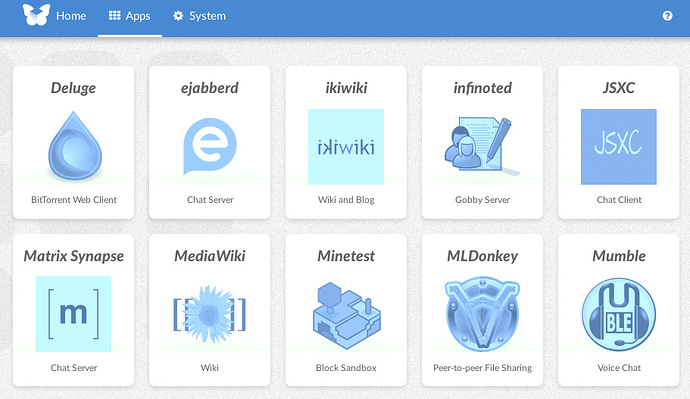
Task: Click the Deluge title text
Action: pyautogui.click(x=73, y=88)
